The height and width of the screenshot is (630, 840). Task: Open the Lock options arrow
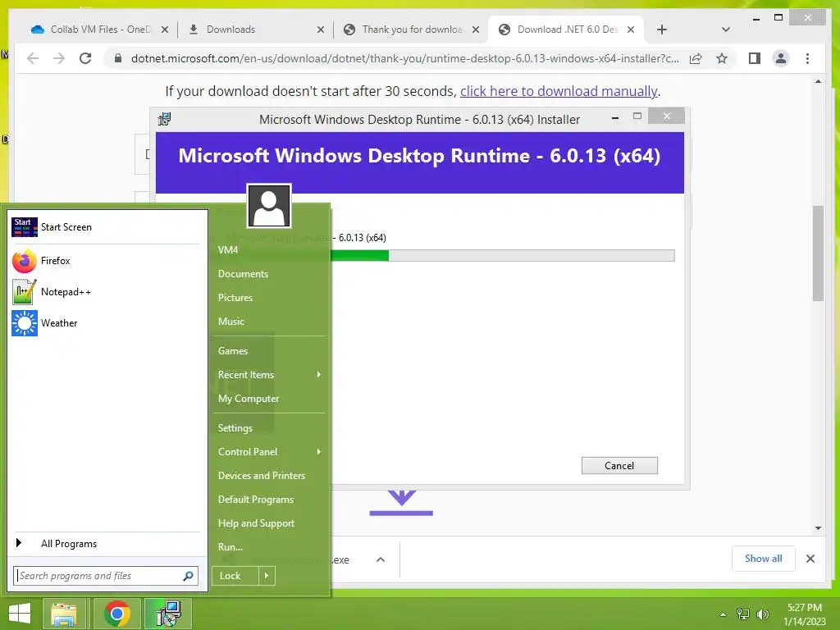(x=267, y=576)
